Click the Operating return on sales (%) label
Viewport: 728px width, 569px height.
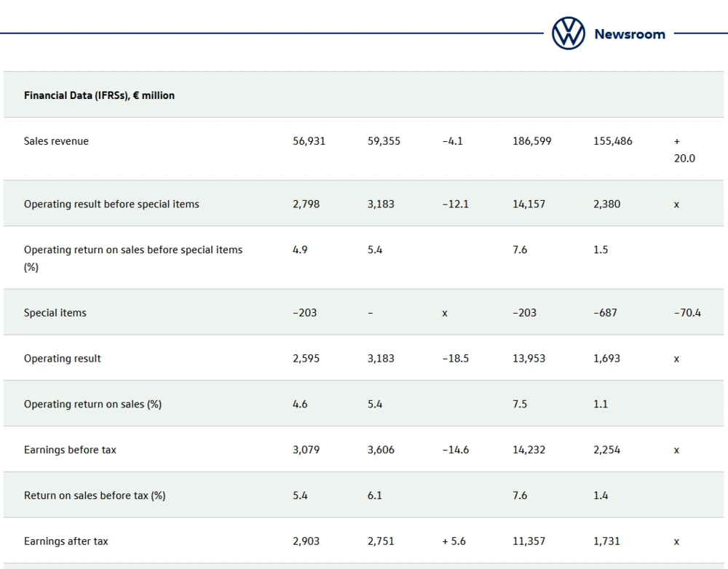point(92,404)
